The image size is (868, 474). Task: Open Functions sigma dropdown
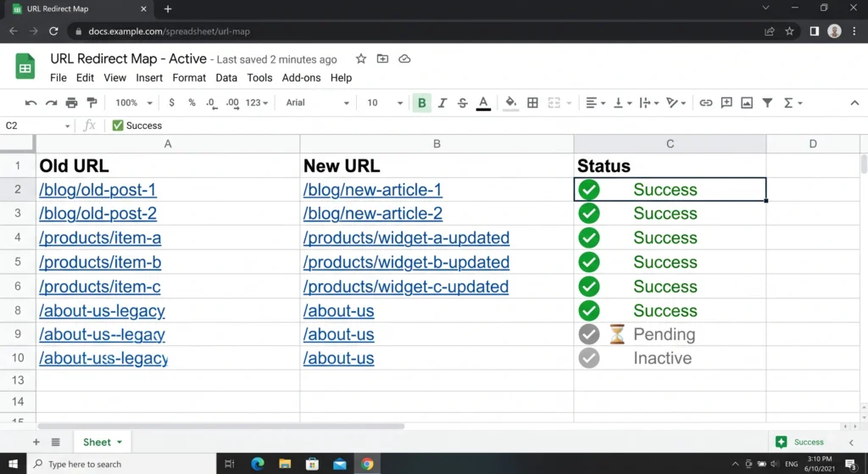click(793, 103)
